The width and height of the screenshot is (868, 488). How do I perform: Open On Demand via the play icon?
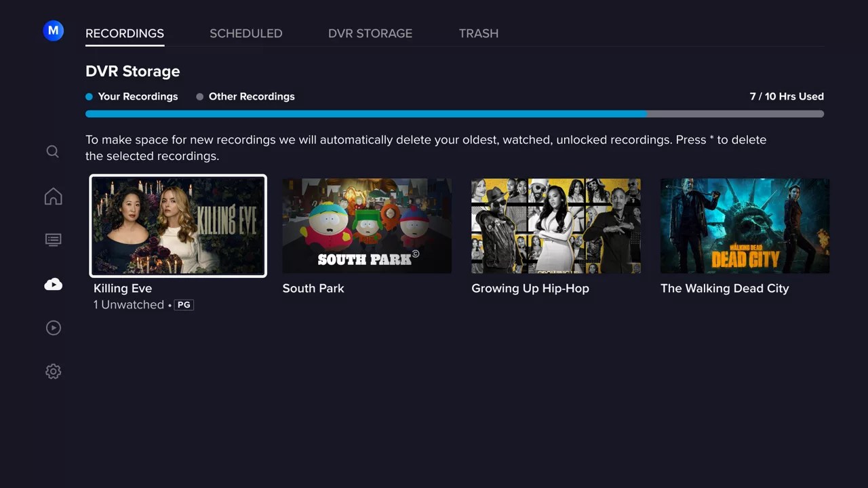click(x=53, y=327)
